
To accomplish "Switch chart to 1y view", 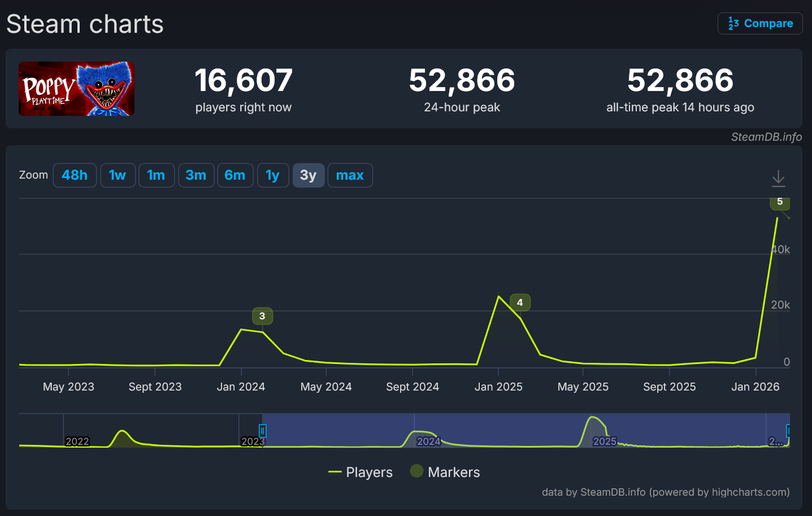I will pyautogui.click(x=272, y=175).
